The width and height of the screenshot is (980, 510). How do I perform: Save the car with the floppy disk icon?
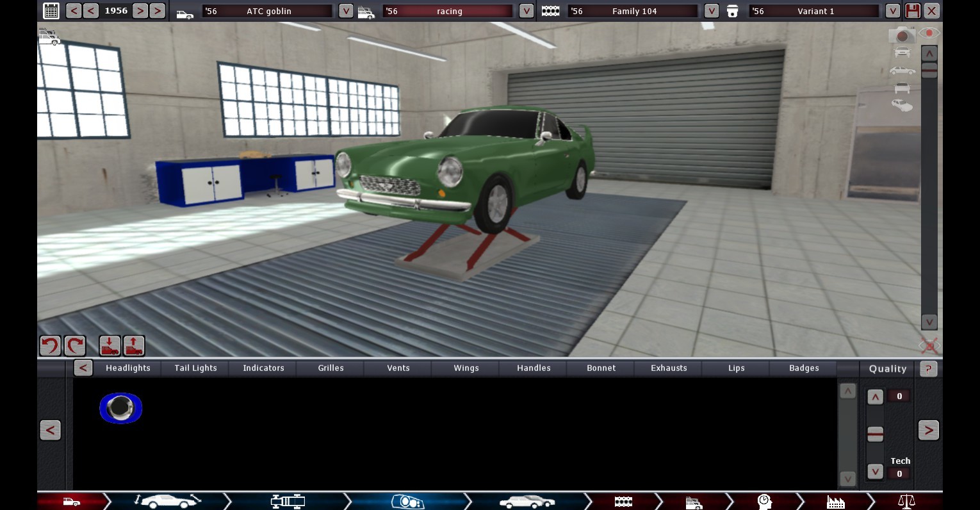click(x=913, y=11)
